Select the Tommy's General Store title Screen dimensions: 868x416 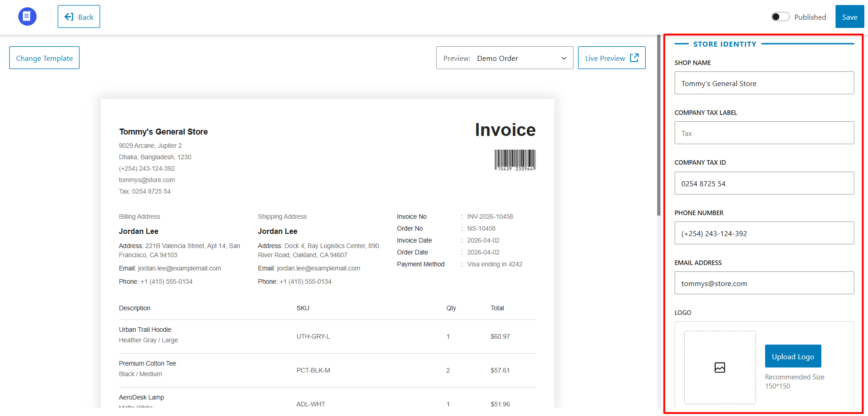coord(163,132)
